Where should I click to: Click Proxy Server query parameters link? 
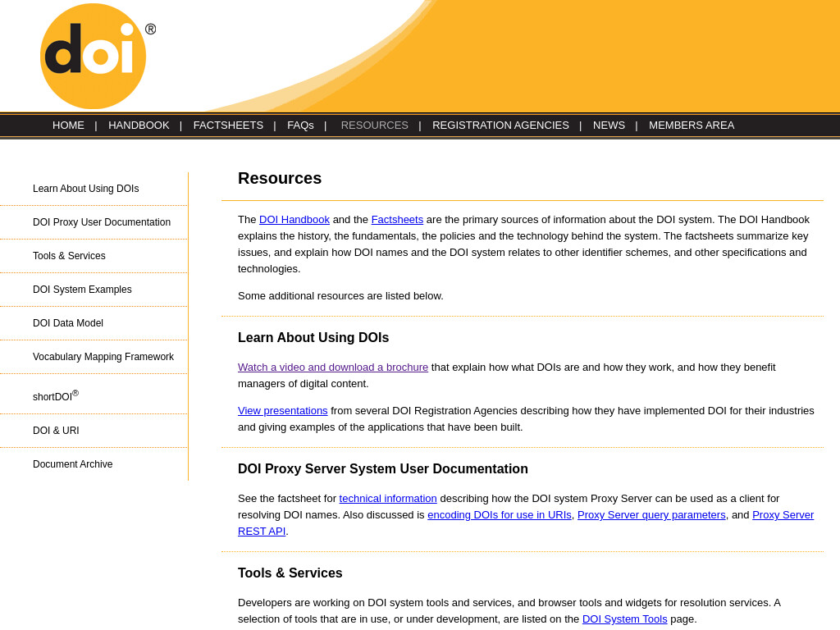[651, 515]
